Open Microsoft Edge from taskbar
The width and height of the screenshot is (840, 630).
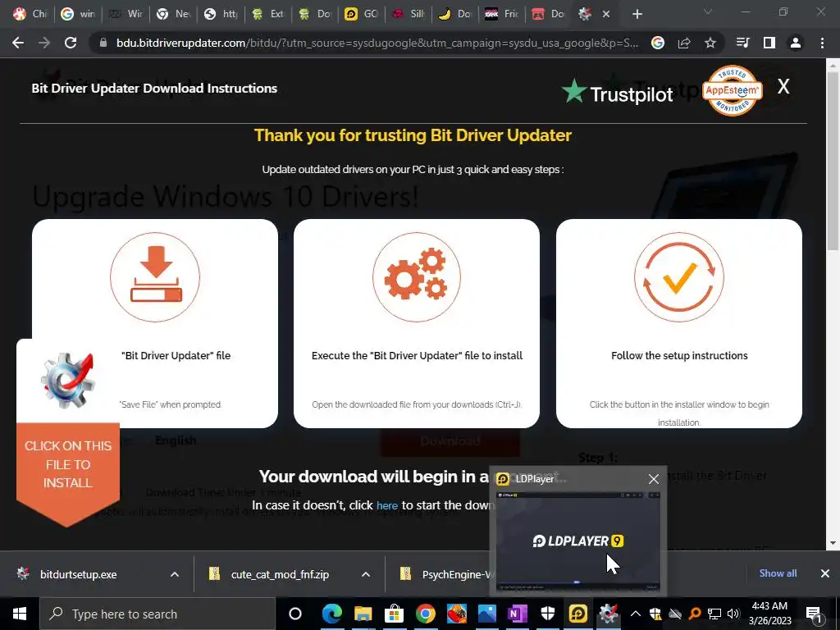click(x=331, y=614)
